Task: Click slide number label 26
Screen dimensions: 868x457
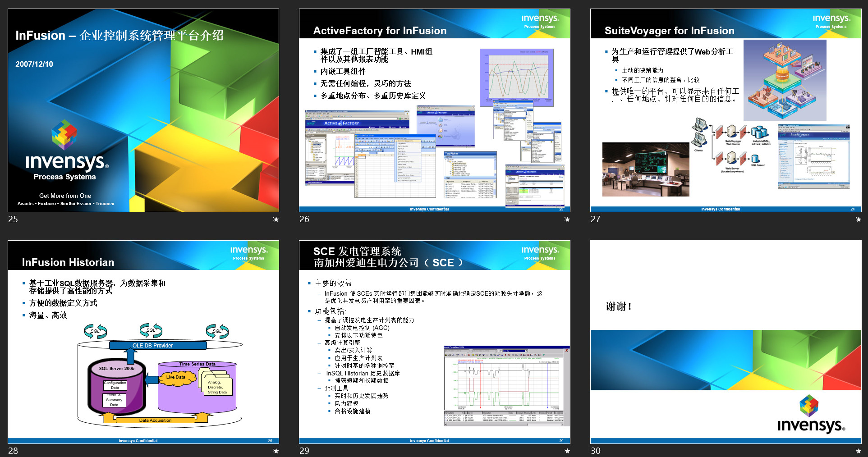Action: pyautogui.click(x=304, y=219)
